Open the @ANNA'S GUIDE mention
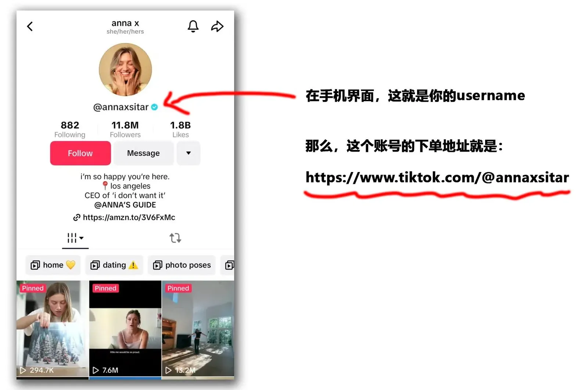The image size is (588, 390). pos(125,205)
